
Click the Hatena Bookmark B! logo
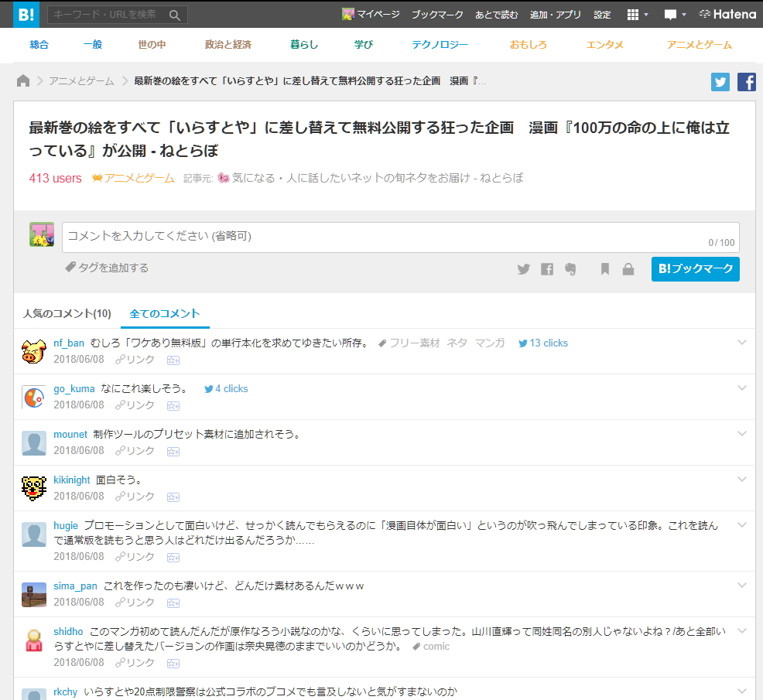coord(26,14)
